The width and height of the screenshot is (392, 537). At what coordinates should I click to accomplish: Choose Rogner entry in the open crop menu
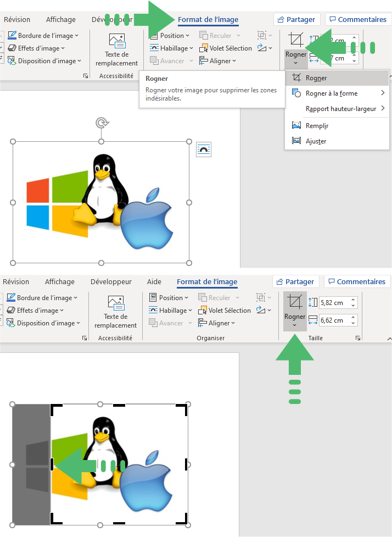(x=337, y=78)
